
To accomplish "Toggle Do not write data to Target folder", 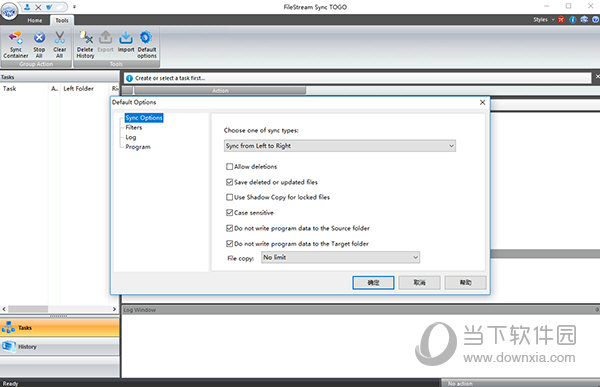I will coord(230,243).
